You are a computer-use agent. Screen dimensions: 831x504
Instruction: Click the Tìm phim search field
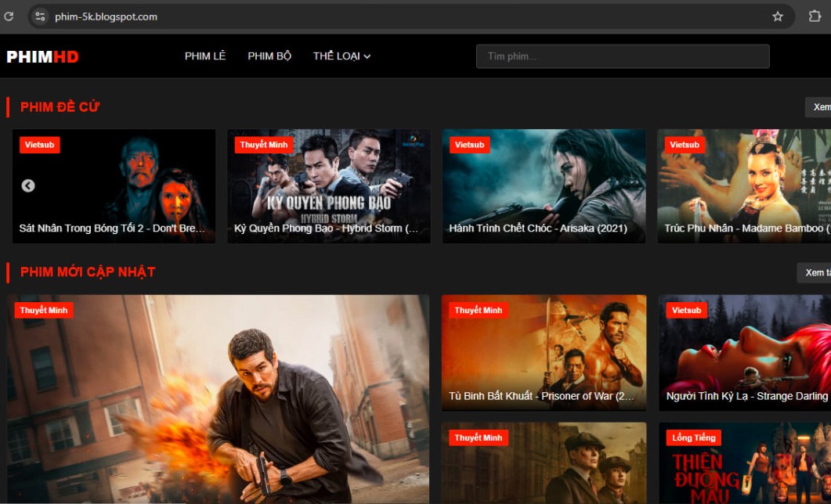(623, 56)
